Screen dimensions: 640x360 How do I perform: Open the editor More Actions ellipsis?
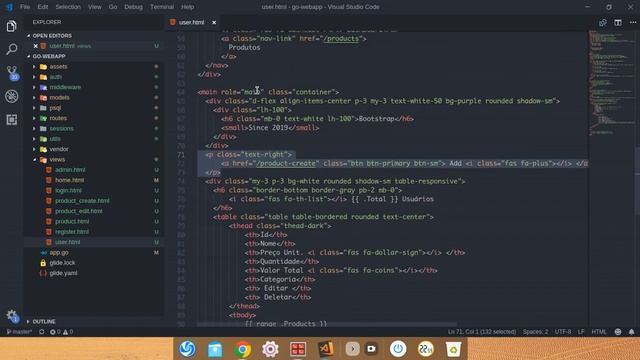coord(633,23)
